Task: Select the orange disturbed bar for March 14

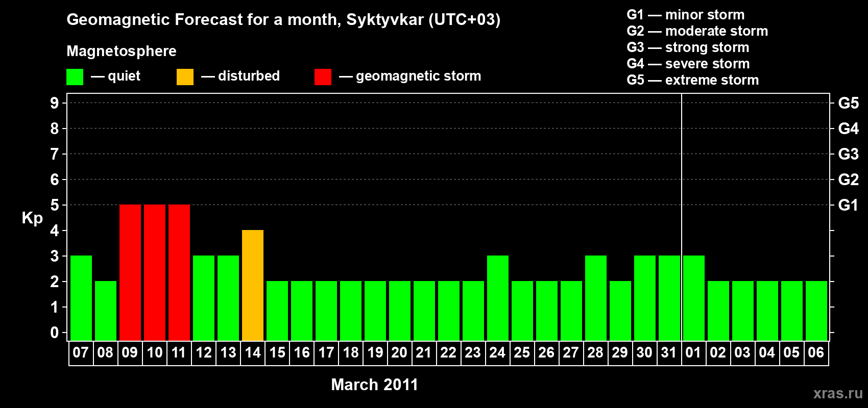Action: 253,285
